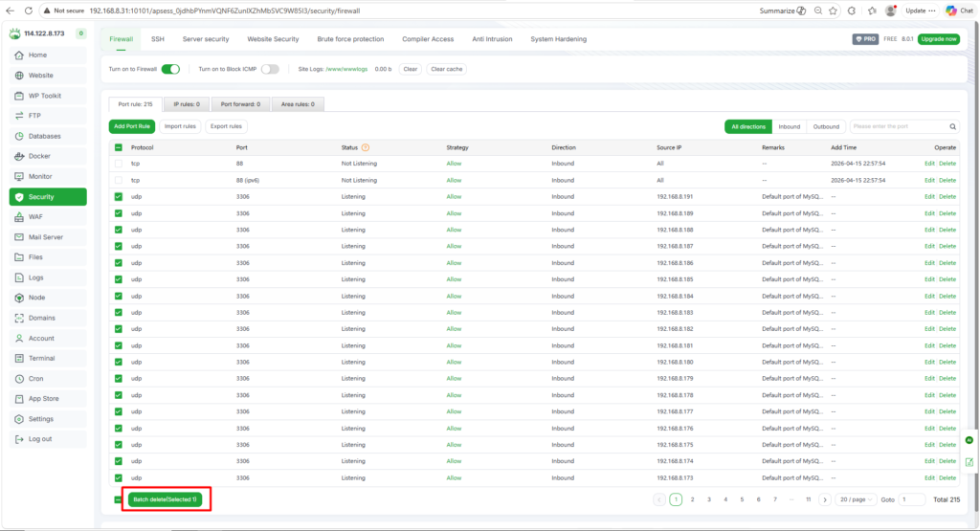Image resolution: width=980 pixels, height=531 pixels.
Task: Click the search magnifier in port field
Action: [952, 126]
